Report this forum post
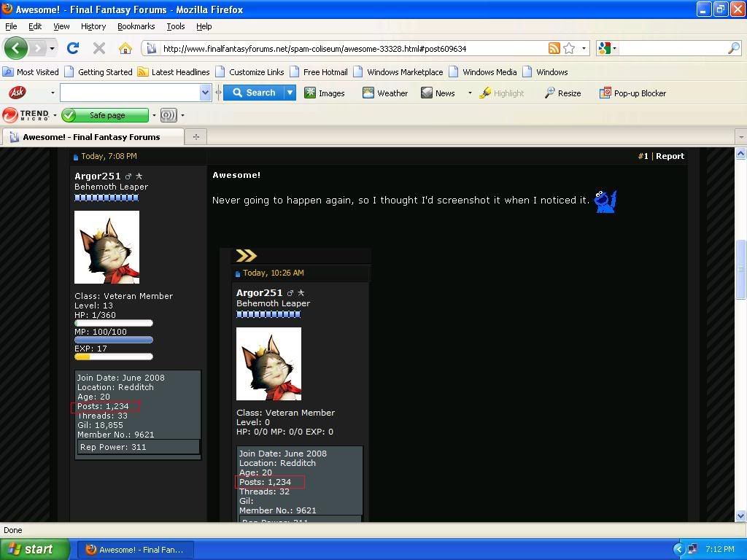 click(670, 156)
